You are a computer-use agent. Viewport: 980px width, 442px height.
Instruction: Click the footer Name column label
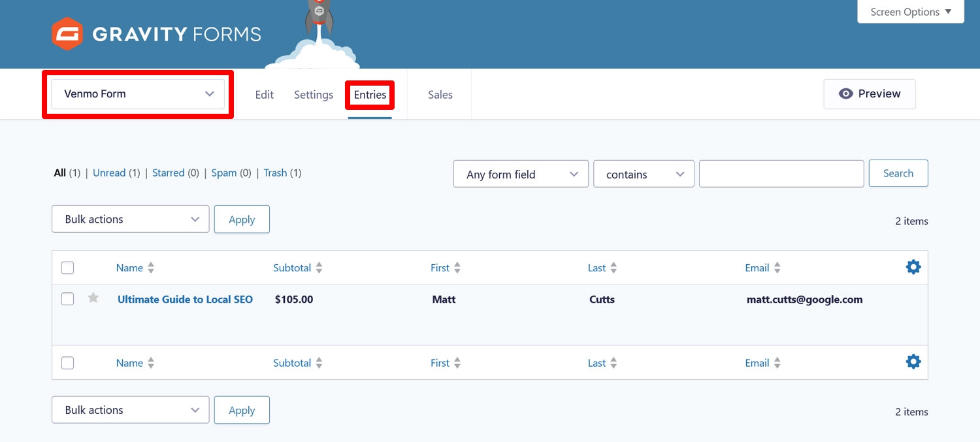129,363
